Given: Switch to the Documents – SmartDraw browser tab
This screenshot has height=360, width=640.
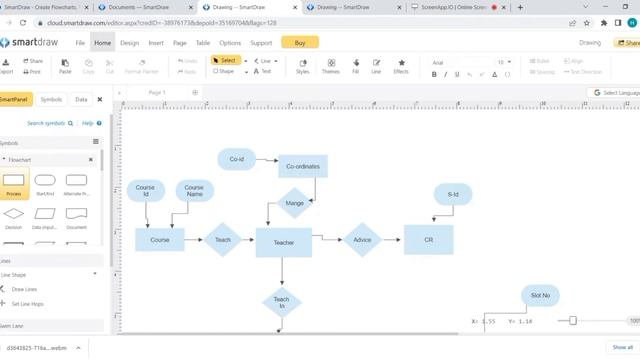Looking at the screenshot, I should pyautogui.click(x=140, y=7).
